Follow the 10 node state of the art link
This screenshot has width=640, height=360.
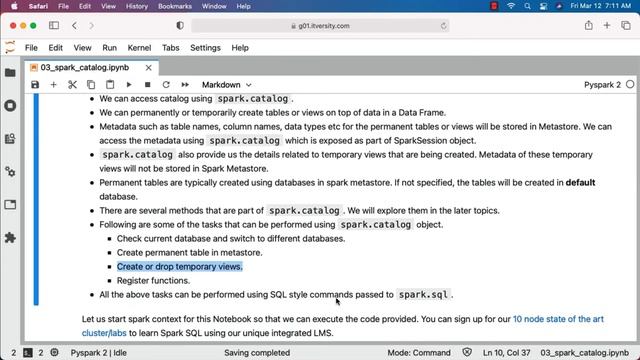click(558, 319)
